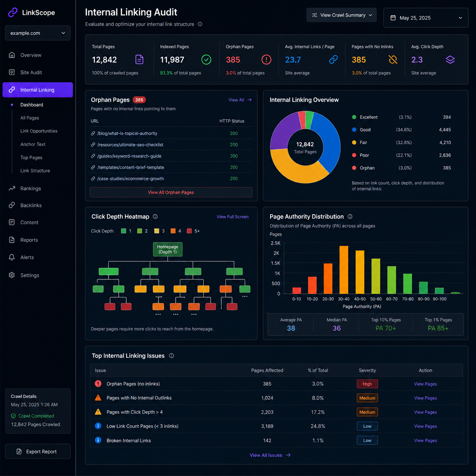Open Anchor Text sub-menu
The width and height of the screenshot is (476, 476).
[33, 144]
